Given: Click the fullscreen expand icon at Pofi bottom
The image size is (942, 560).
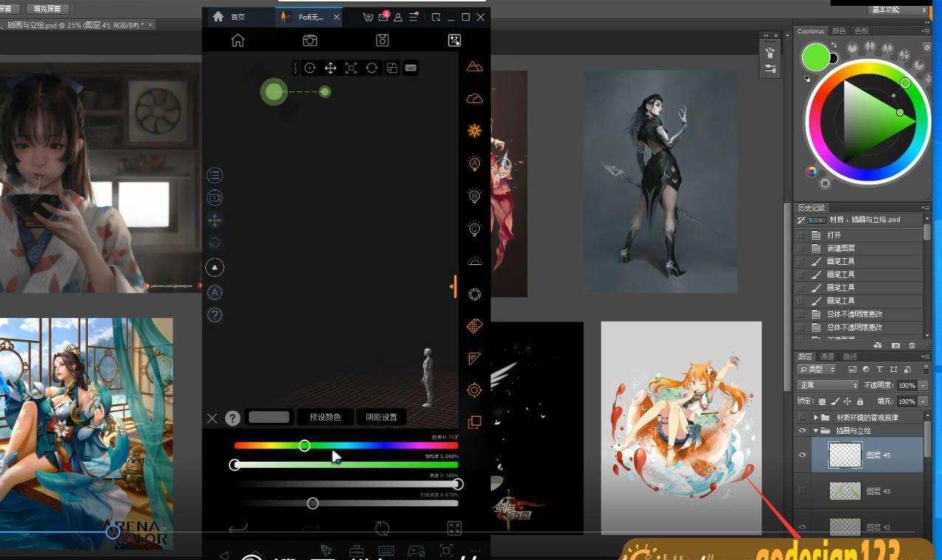Looking at the screenshot, I should coord(455,528).
